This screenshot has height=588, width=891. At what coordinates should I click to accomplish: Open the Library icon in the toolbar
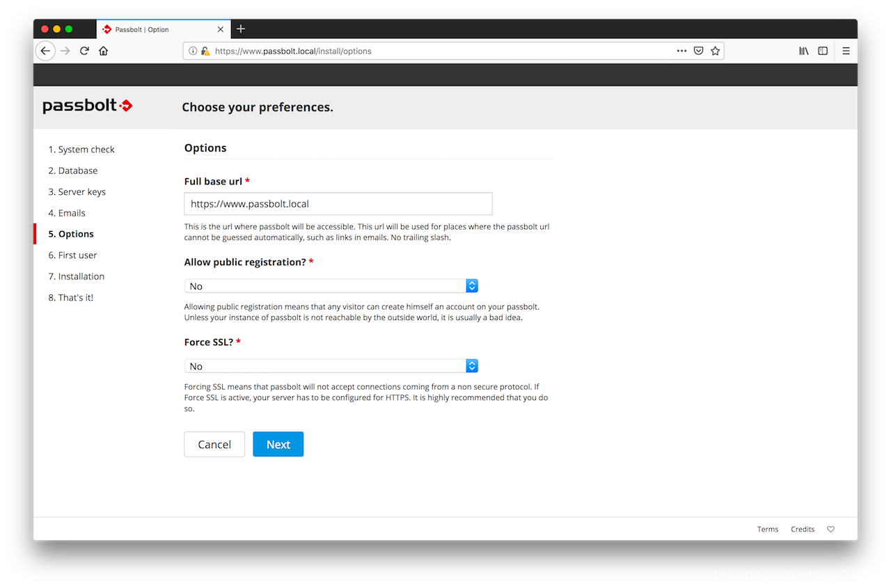pos(803,51)
